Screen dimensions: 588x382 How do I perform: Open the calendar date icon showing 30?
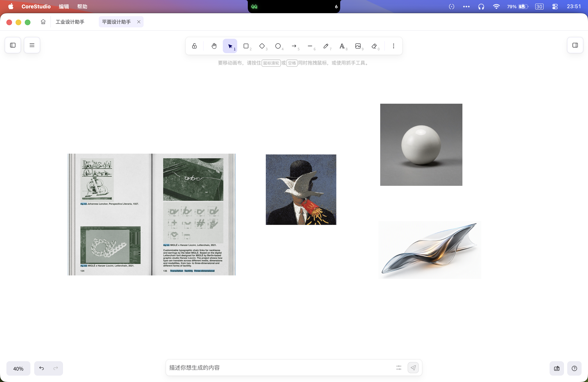(x=539, y=6)
